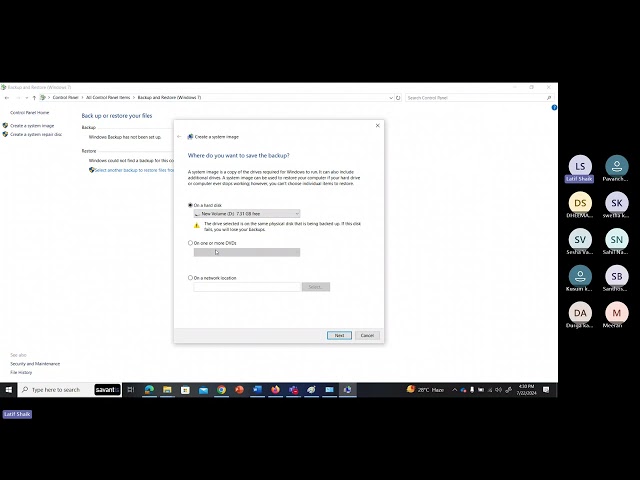
Task: Click the taskbar clock showing 4:30 PM
Action: (x=526, y=390)
